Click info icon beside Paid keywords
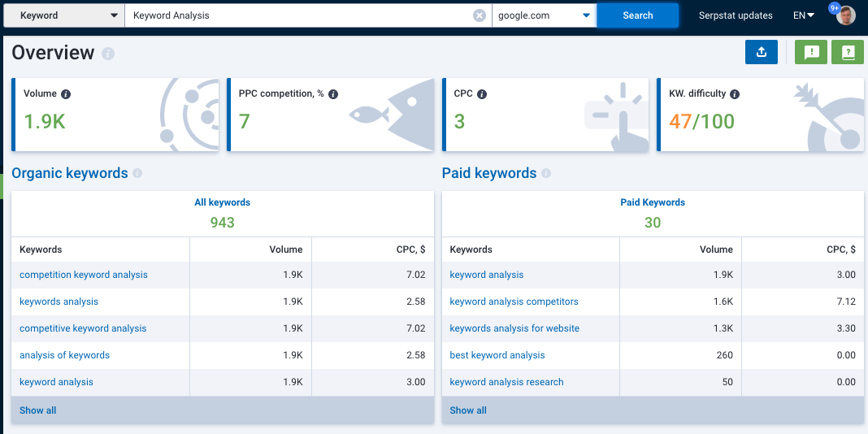The width and height of the screenshot is (868, 434). tap(546, 173)
